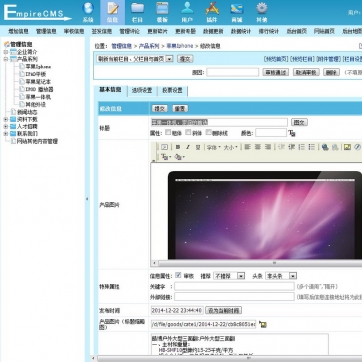Image resolution: width=362 pixels, height=362 pixels.
Task: Align text right in the editor toolbar
Action: tap(268, 147)
